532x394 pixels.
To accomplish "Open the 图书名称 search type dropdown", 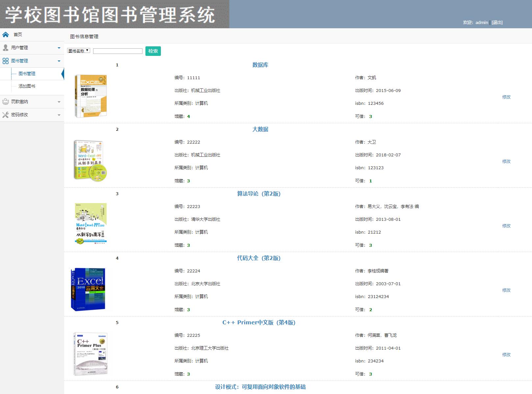I will point(78,50).
